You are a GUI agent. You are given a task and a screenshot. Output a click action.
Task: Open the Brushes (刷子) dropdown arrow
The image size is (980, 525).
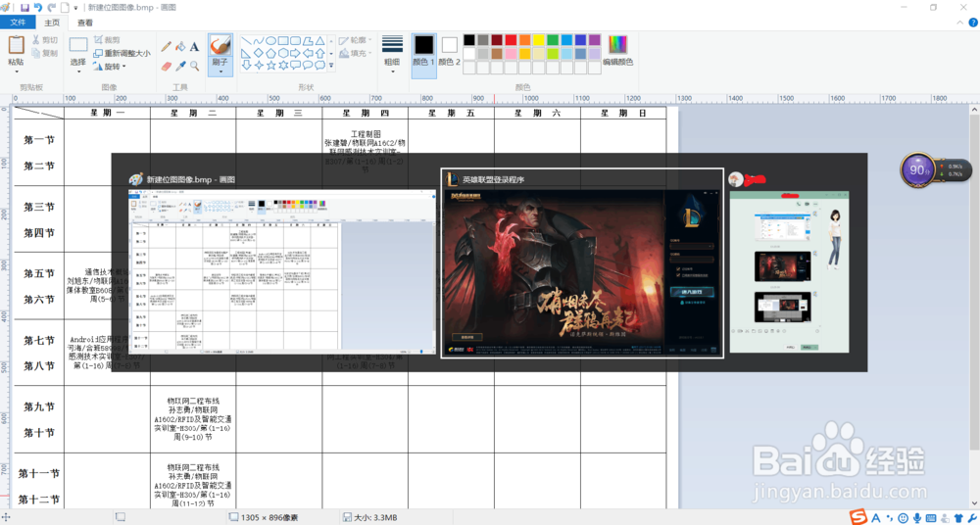220,72
